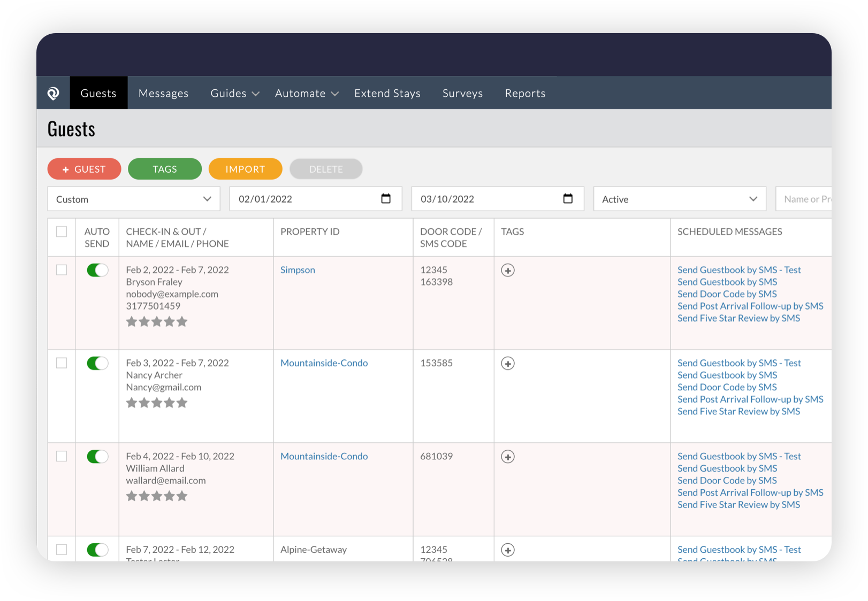Open Send Door Code by SMS for Bryson Fraley
The width and height of the screenshot is (868, 601).
727,294
